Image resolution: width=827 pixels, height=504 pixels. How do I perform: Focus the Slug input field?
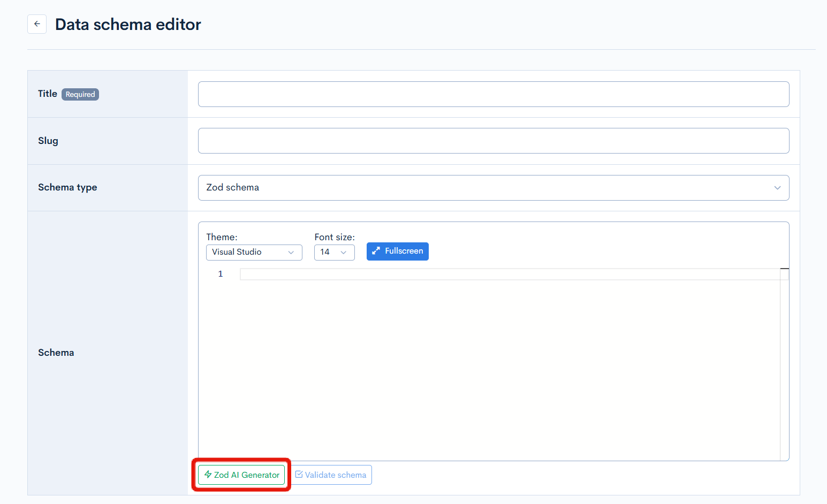click(493, 141)
